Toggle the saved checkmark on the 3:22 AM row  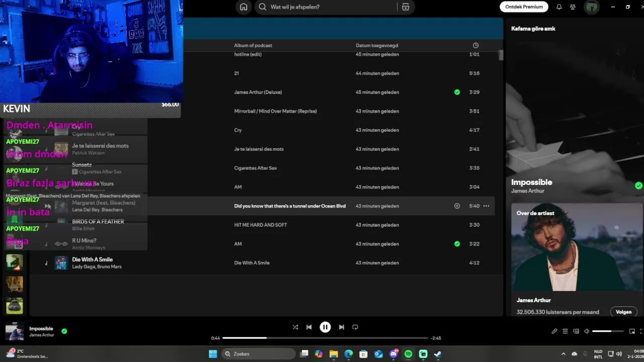click(x=457, y=244)
